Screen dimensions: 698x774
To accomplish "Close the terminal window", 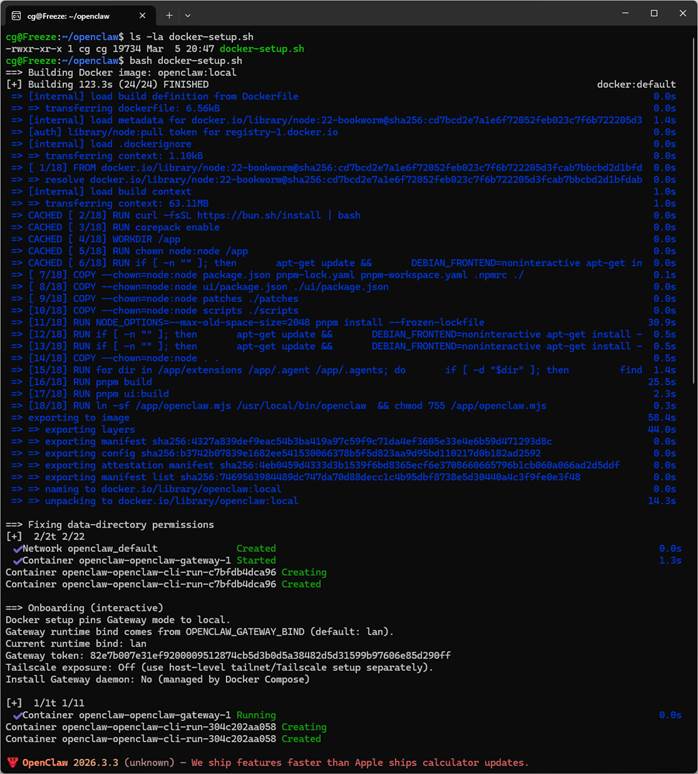I will tap(682, 14).
